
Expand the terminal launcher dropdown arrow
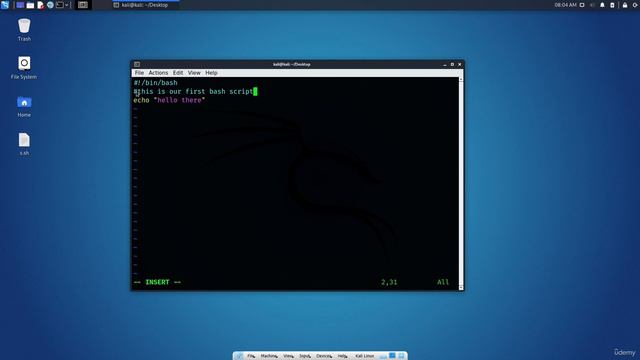pos(67,5)
